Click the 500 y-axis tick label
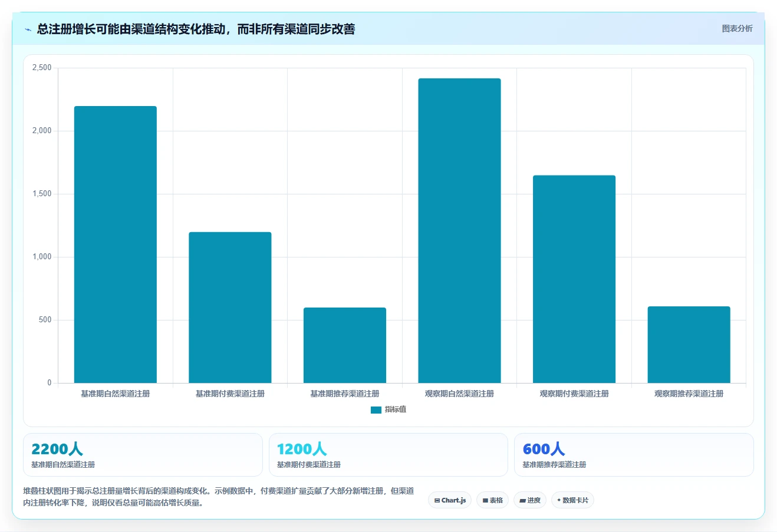This screenshot has height=532, width=777. click(45, 320)
